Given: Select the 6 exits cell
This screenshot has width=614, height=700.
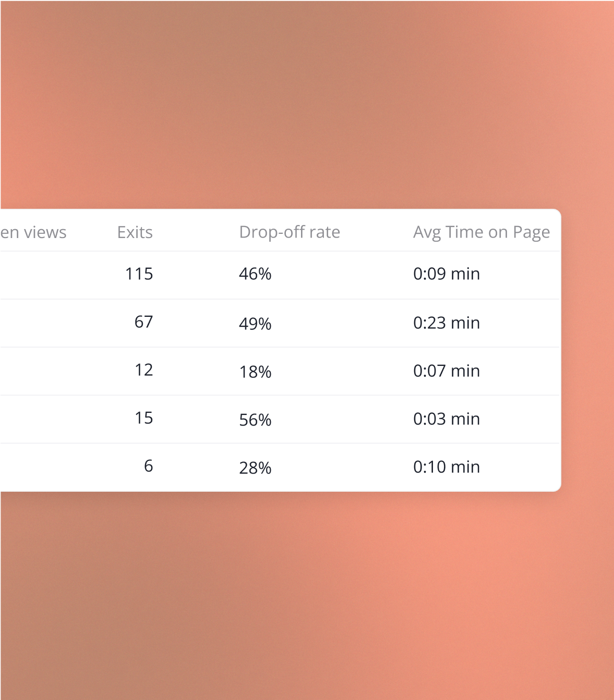Looking at the screenshot, I should pyautogui.click(x=148, y=466).
